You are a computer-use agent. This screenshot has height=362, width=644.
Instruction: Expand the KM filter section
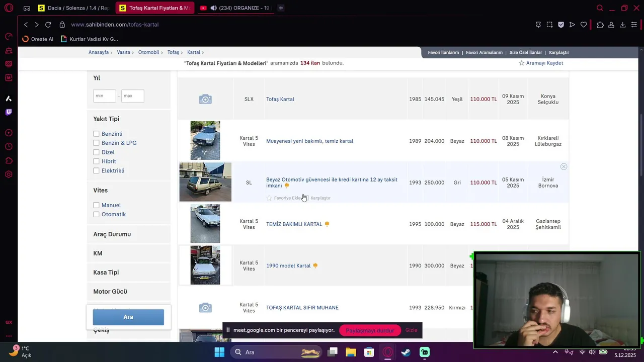pyautogui.click(x=98, y=253)
